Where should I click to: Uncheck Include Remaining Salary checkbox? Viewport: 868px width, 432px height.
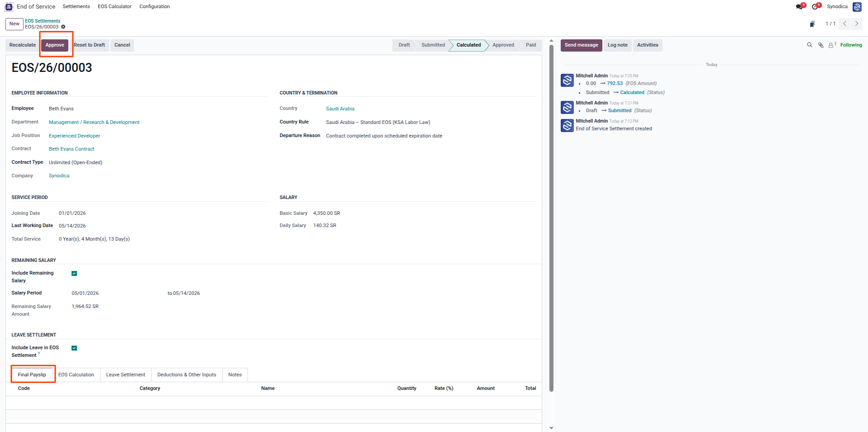(x=74, y=273)
